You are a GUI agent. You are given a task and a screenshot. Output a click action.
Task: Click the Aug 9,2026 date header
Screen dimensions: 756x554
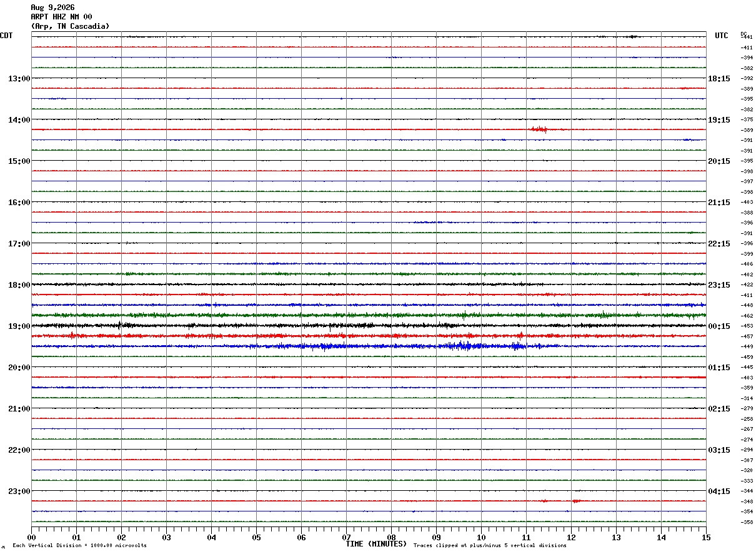pyautogui.click(x=52, y=8)
